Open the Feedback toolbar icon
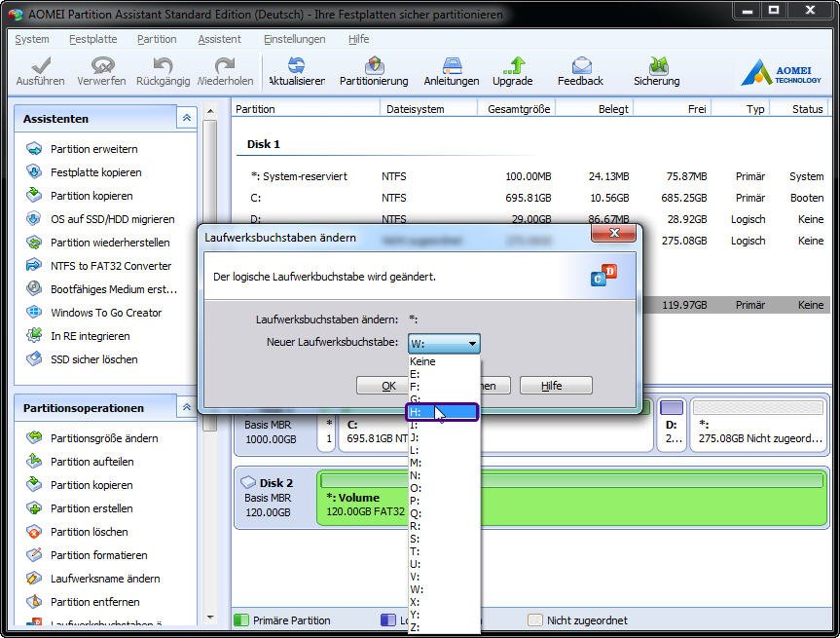The height and width of the screenshot is (638, 840). (580, 71)
